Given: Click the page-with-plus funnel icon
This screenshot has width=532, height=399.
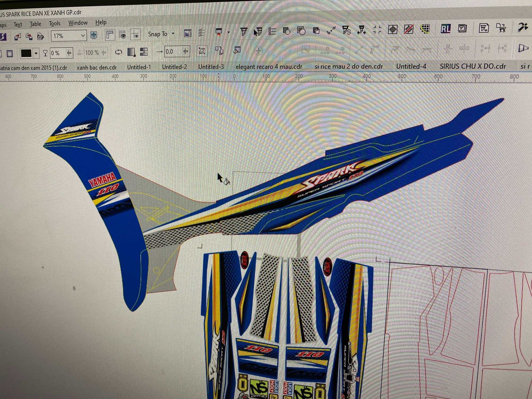Looking at the screenshot, I should click(484, 28).
